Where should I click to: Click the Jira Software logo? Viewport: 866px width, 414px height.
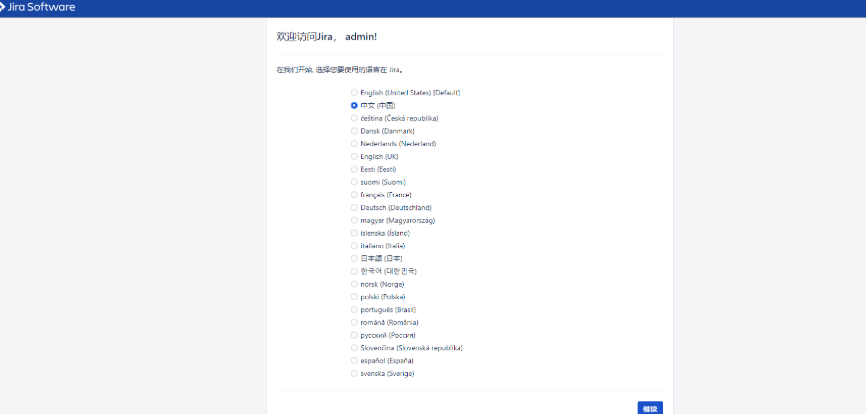(x=38, y=8)
